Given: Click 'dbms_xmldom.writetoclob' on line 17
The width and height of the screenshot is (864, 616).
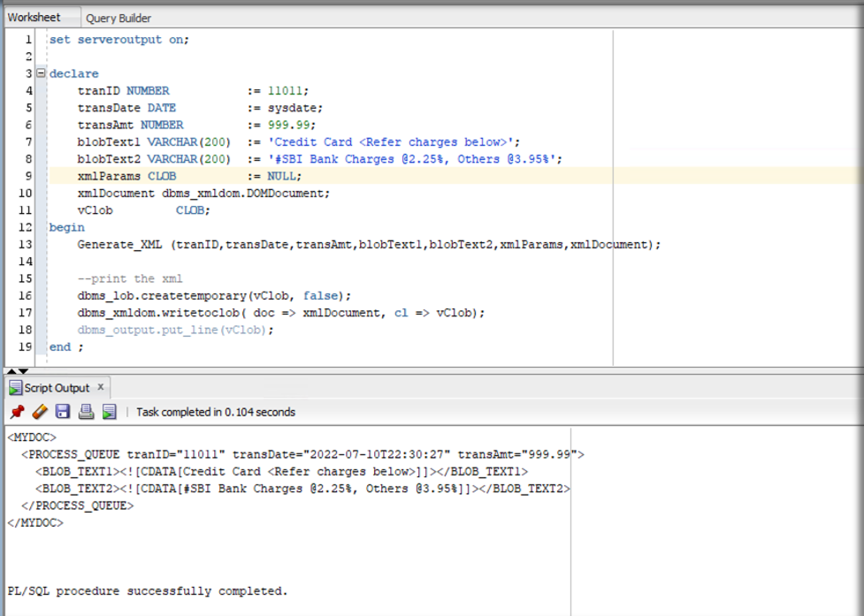Looking at the screenshot, I should [x=158, y=313].
